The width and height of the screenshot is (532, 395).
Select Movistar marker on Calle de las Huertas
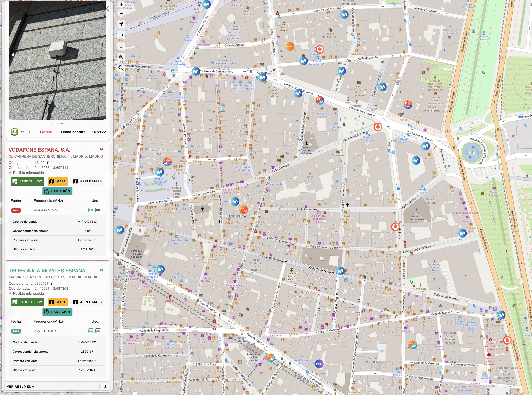pos(340,271)
